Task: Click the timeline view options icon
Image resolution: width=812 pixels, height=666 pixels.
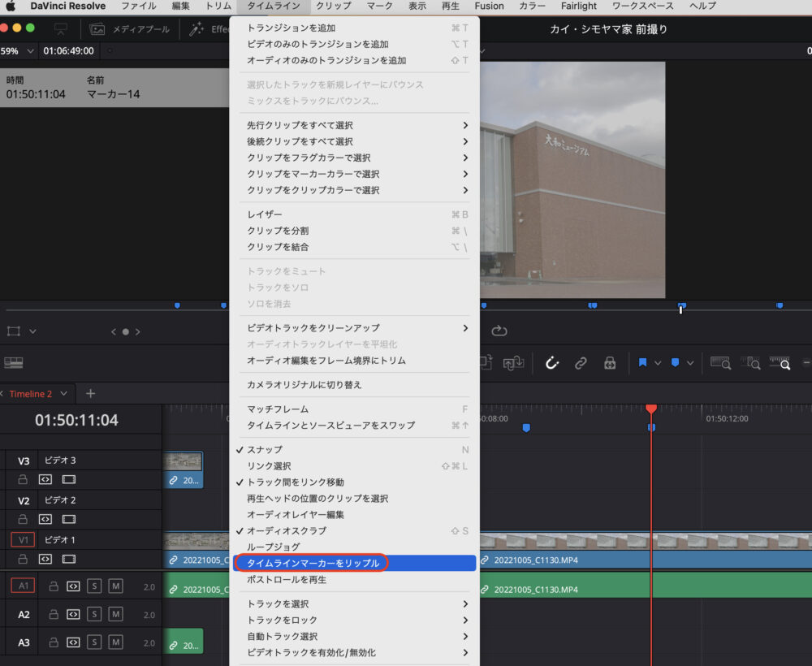Action: coord(13,361)
